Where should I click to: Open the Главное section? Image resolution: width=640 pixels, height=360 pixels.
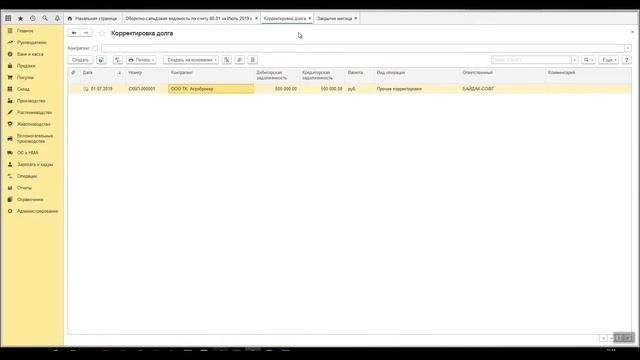tap(25, 31)
